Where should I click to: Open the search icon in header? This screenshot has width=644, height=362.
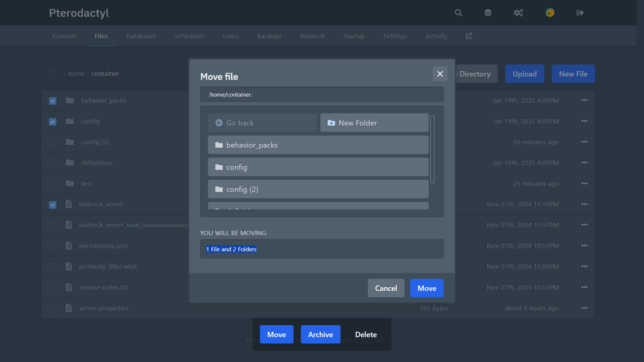[x=458, y=13]
